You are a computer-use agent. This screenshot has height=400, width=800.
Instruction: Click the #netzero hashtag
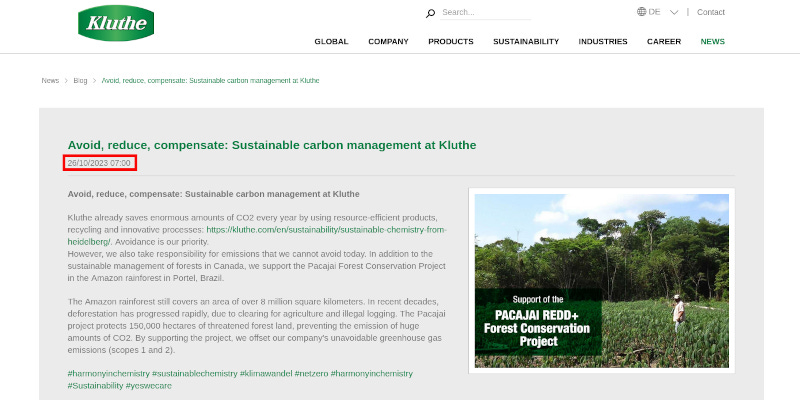click(x=311, y=373)
